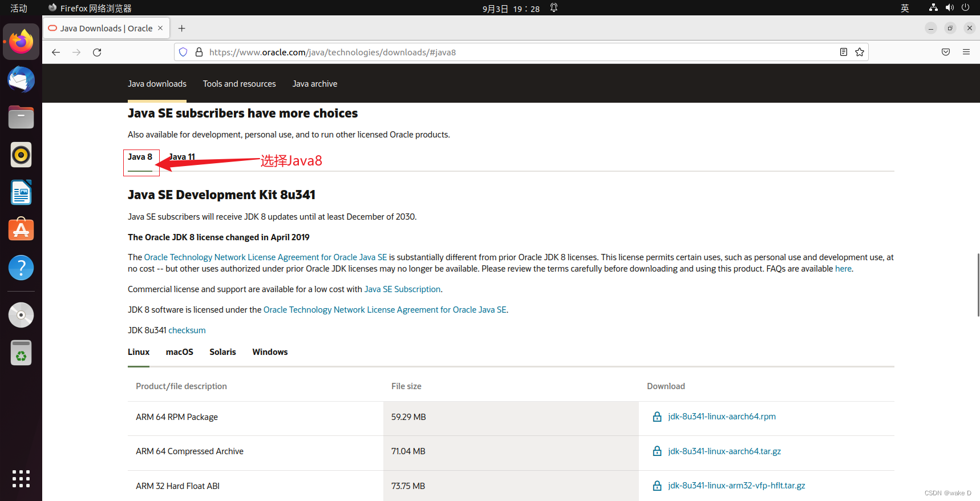Open Activities overview (活动)
Viewport: 980px width, 501px height.
pyautogui.click(x=19, y=8)
